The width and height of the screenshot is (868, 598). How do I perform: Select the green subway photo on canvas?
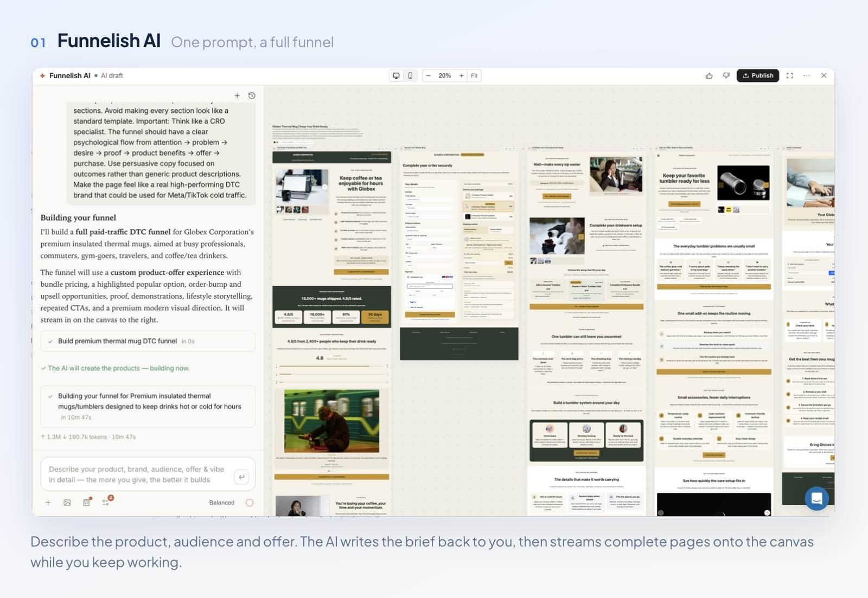pos(331,421)
